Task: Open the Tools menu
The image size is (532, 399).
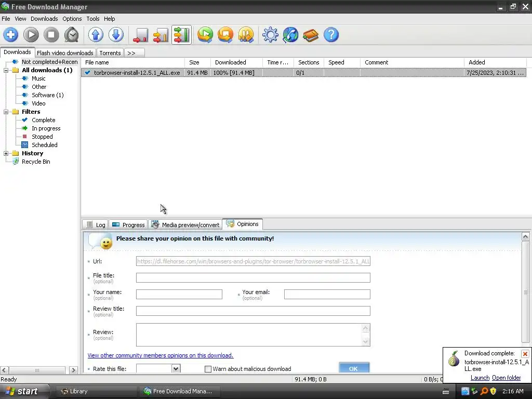Action: (92, 19)
